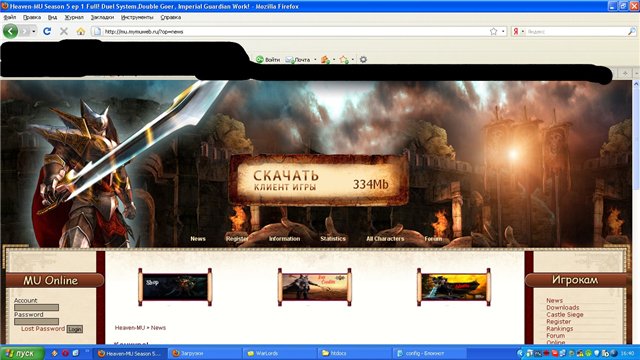Open the Вид menu
The width and height of the screenshot is (640, 360).
(x=52, y=18)
